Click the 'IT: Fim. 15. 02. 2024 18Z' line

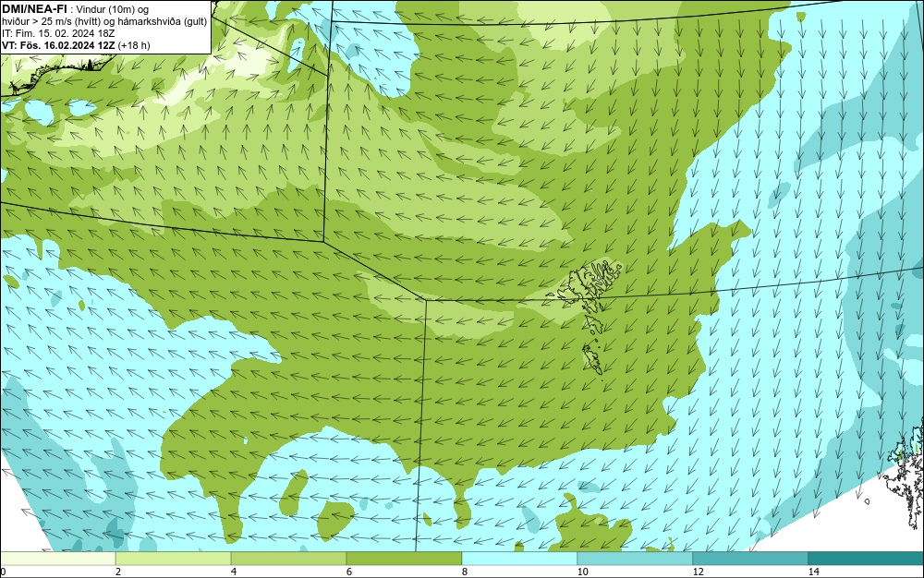58,33
